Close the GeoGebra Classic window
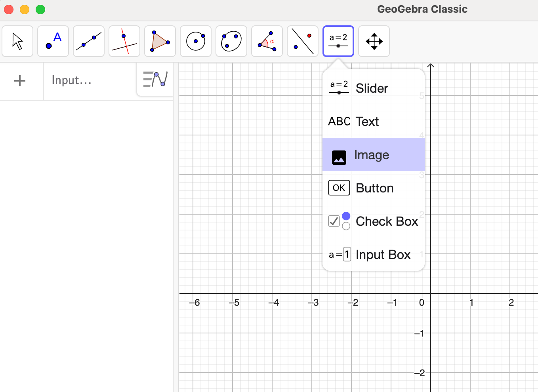The height and width of the screenshot is (392, 538). click(x=9, y=10)
